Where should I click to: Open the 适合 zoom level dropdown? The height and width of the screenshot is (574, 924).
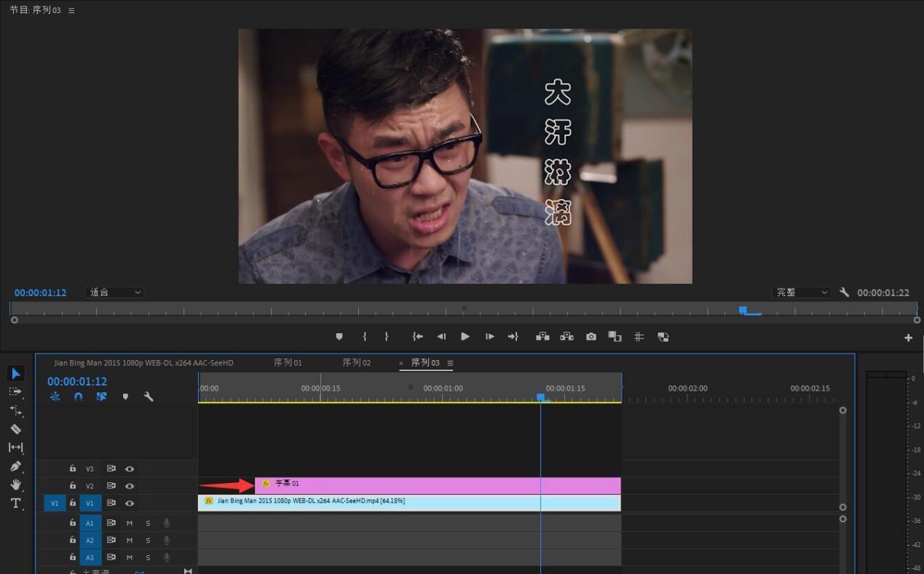click(x=115, y=292)
